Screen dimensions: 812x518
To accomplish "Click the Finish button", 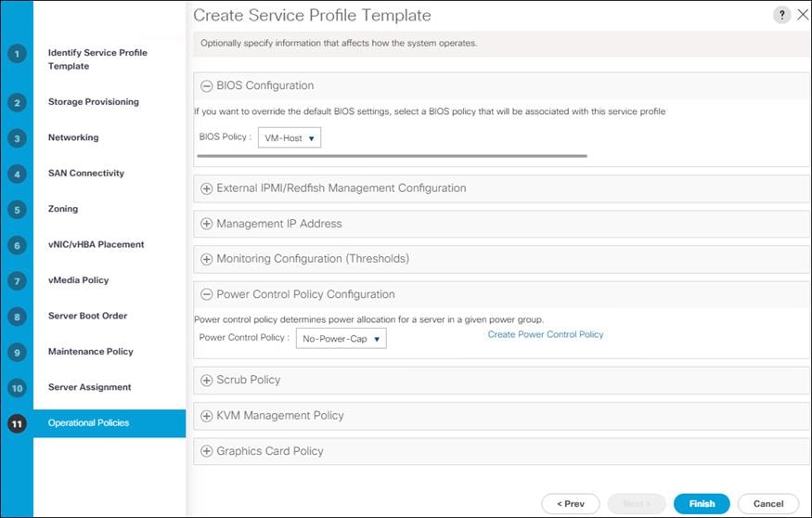I will (702, 504).
